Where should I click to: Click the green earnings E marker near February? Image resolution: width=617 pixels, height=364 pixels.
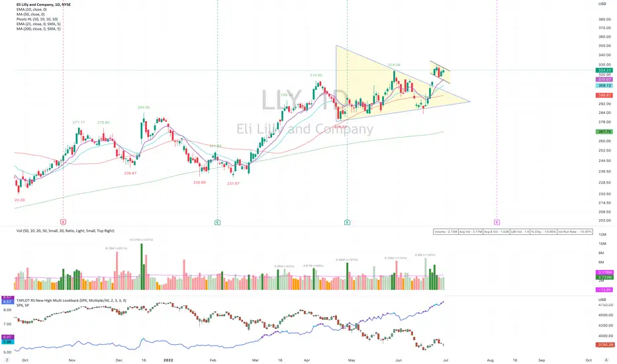tap(218, 222)
